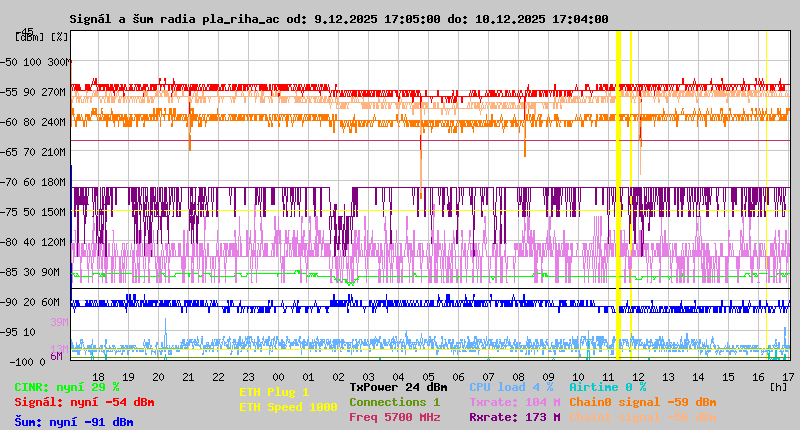Click the CINR legend label in green
This screenshot has width=800, height=430.
(x=66, y=387)
